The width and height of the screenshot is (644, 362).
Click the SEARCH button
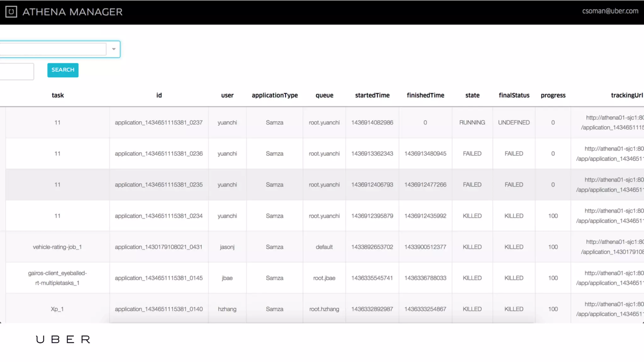point(63,70)
